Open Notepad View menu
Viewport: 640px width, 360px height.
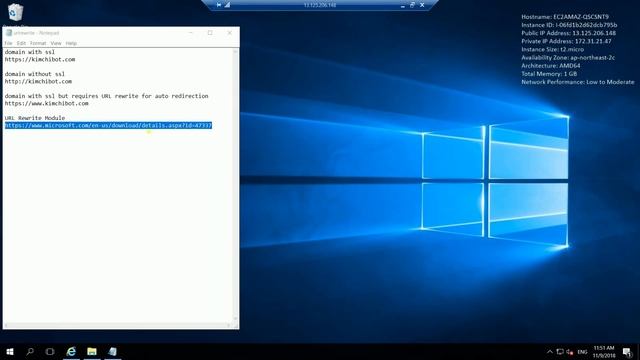click(x=56, y=43)
